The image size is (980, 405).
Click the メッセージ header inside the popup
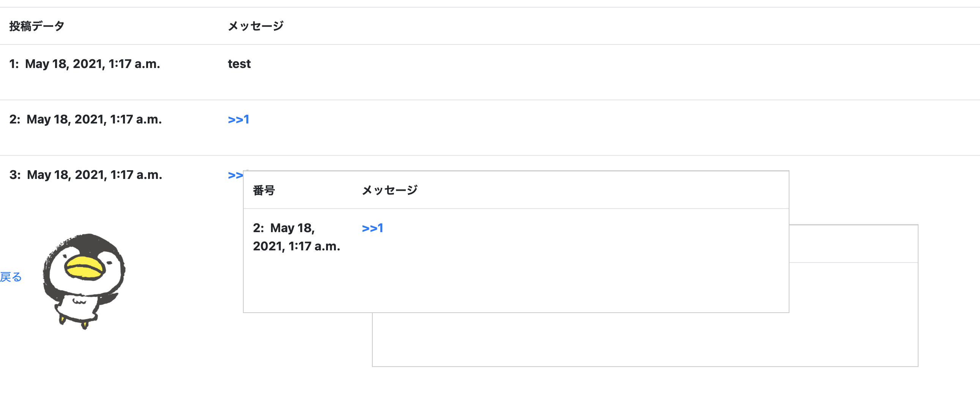tap(389, 190)
